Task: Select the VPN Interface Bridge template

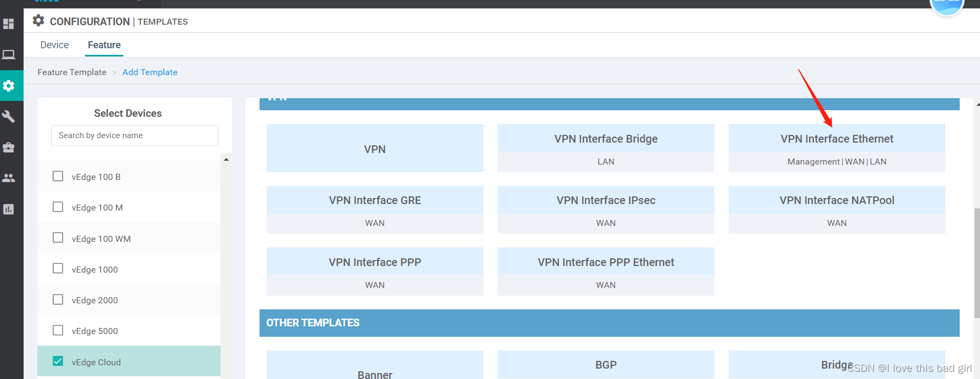Action: pos(606,148)
